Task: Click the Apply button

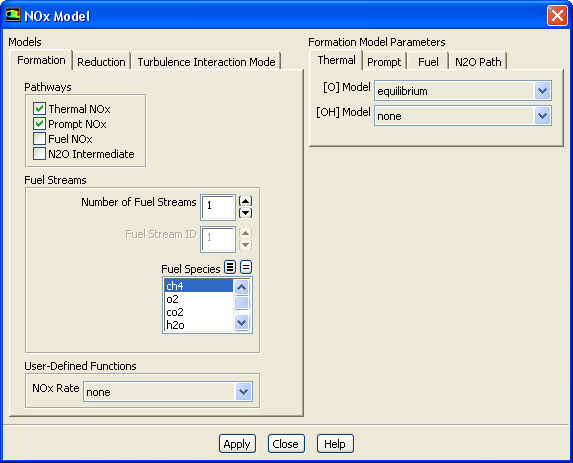Action: tap(237, 444)
